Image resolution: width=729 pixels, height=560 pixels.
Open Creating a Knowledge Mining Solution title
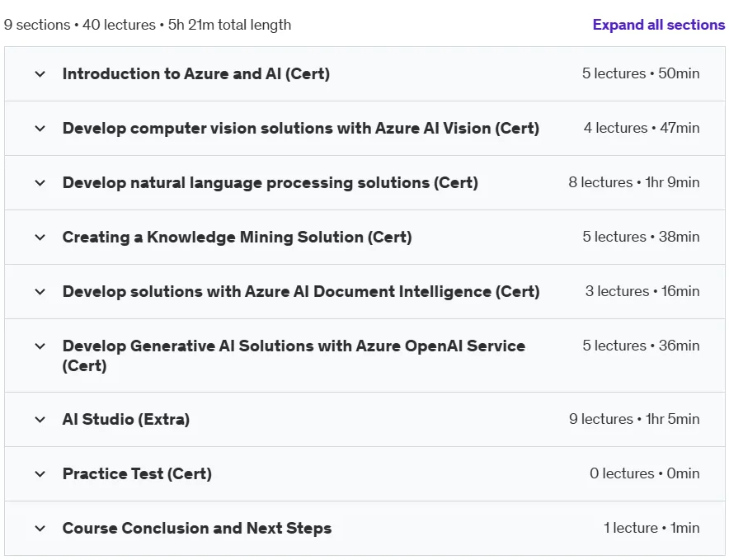pyautogui.click(x=238, y=238)
